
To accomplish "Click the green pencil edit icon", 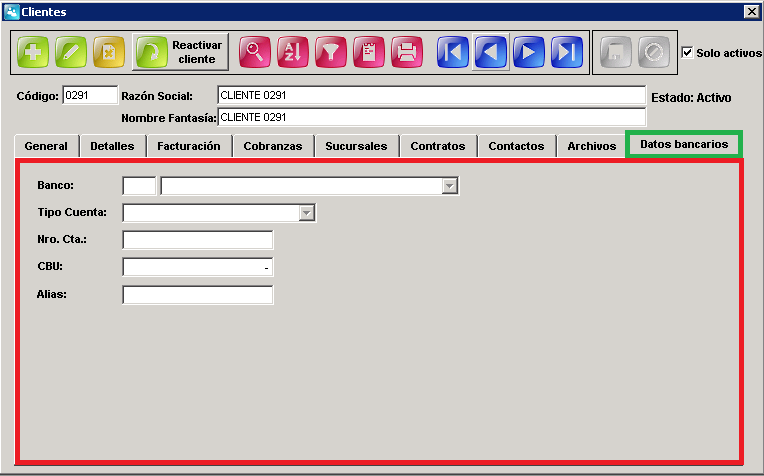I will (x=71, y=52).
